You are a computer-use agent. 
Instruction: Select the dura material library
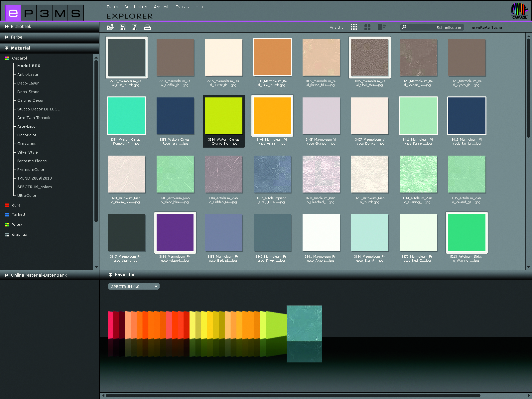[16, 205]
